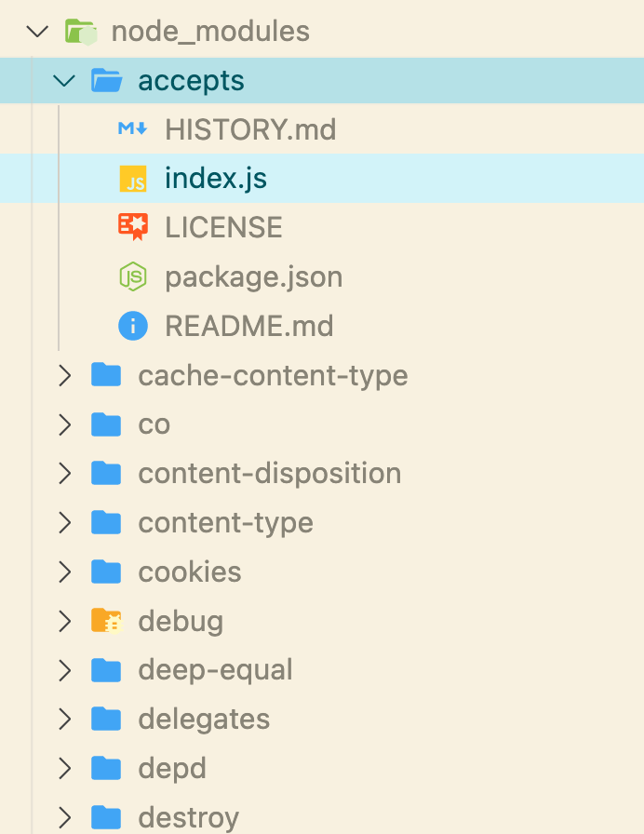This screenshot has height=834, width=644.
Task: Click the Node.js icon for package.json
Action: point(133,276)
